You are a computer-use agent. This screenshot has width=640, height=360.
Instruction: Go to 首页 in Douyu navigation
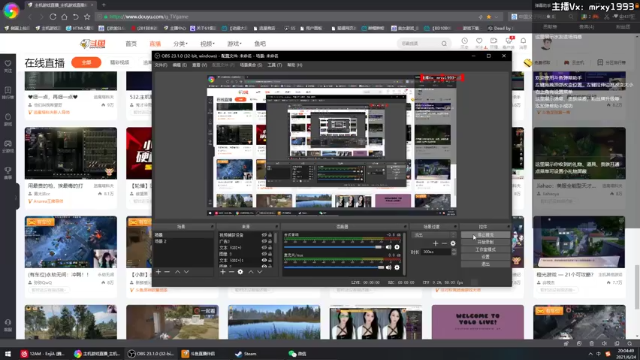131,44
